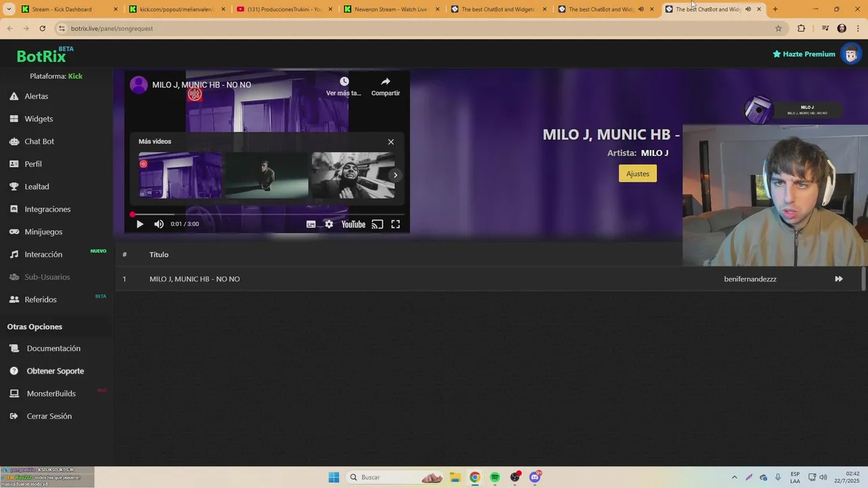This screenshot has height=488, width=868.
Task: Open the tab search dropdown
Action: (x=9, y=9)
